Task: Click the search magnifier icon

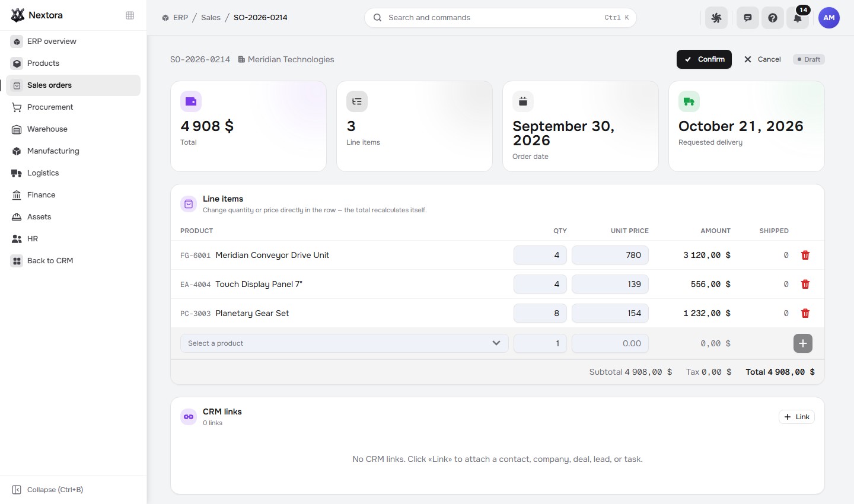Action: pyautogui.click(x=377, y=18)
